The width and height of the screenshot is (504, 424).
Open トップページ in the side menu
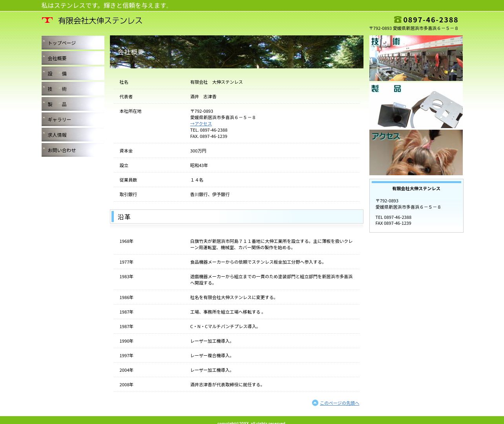coord(73,43)
